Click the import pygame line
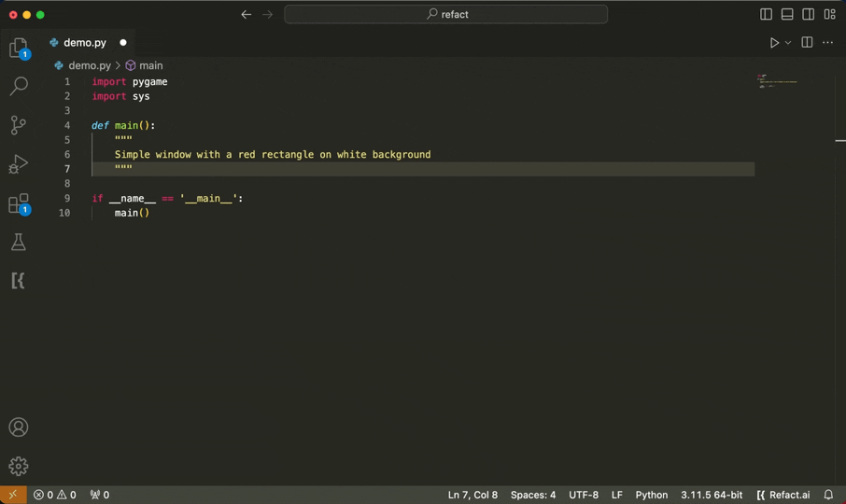 tap(130, 81)
